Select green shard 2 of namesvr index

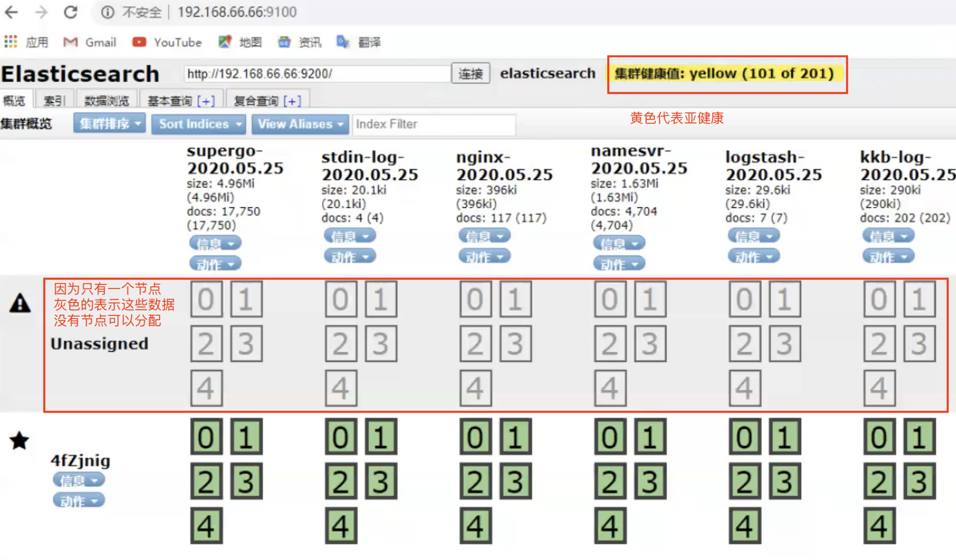pyautogui.click(x=610, y=482)
